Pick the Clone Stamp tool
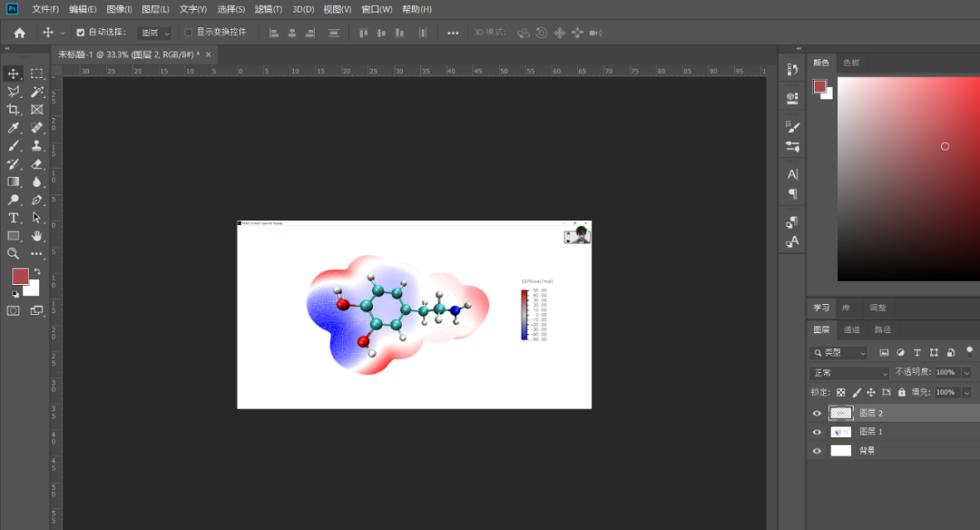The width and height of the screenshot is (980, 530). [37, 146]
